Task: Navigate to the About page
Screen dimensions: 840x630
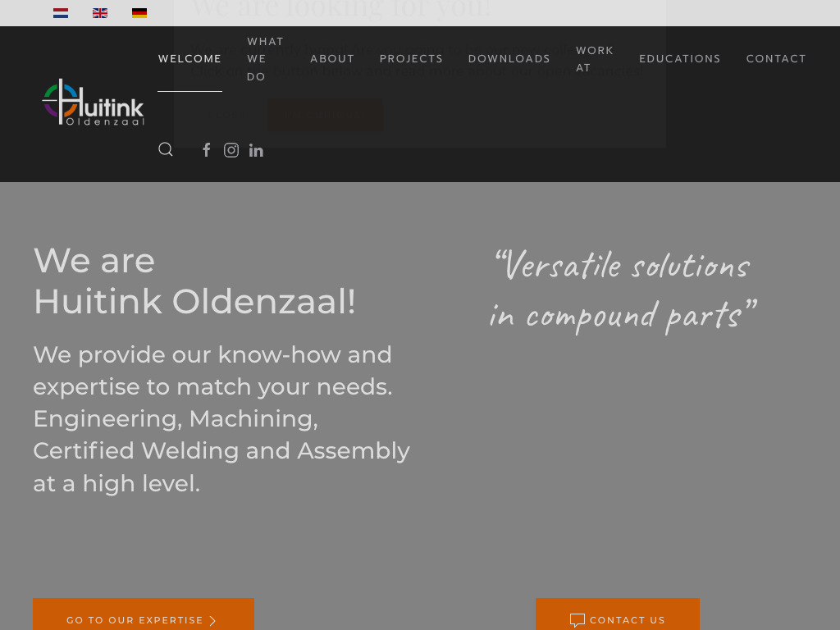Action: (x=332, y=59)
